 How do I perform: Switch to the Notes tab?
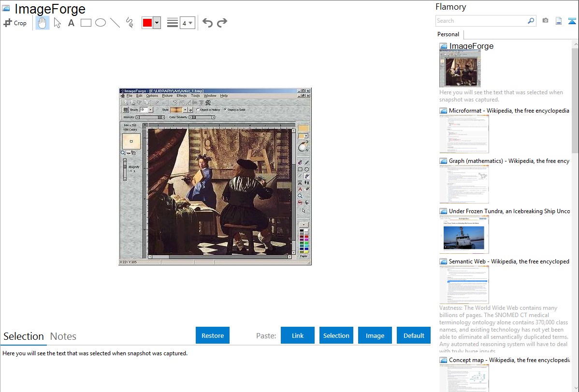pos(63,336)
